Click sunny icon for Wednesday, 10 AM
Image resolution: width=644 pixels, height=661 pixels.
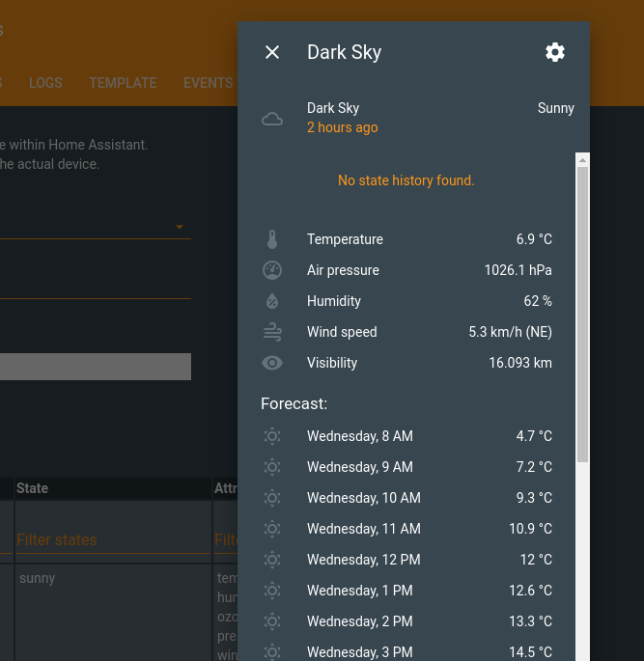pos(272,498)
